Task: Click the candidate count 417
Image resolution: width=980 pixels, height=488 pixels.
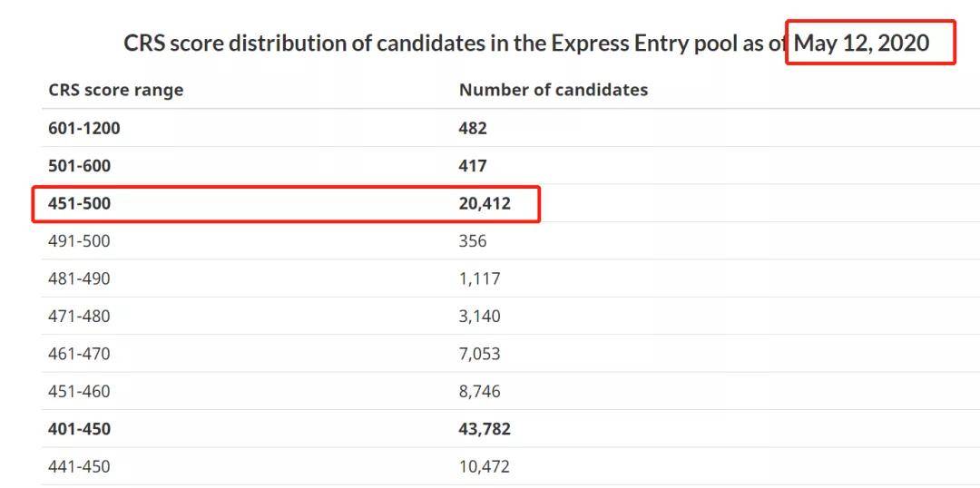Action: tap(473, 166)
